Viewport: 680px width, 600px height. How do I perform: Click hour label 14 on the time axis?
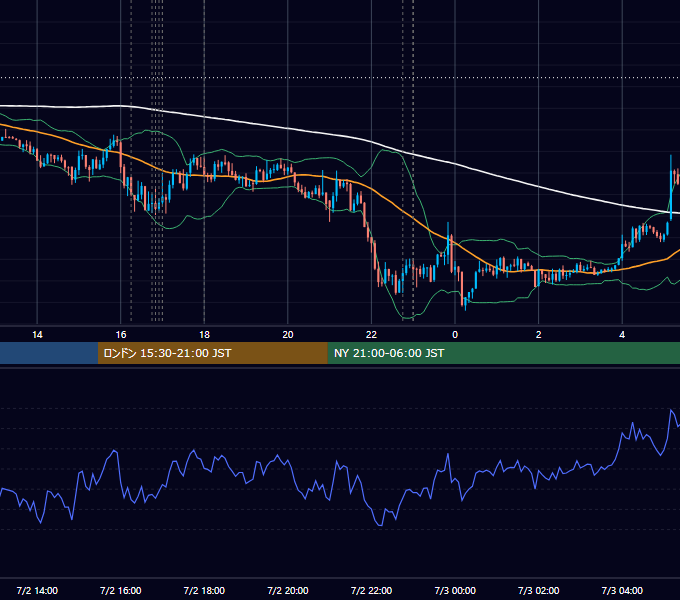37,335
